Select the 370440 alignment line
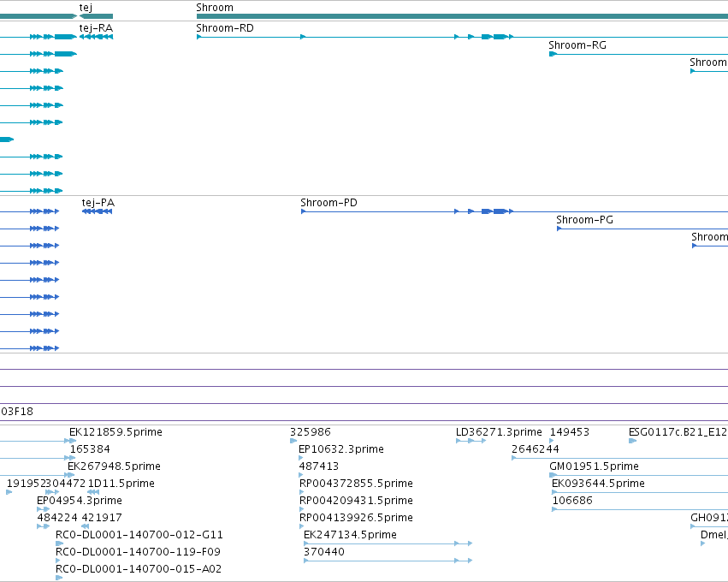The image size is (728, 582). coord(388,561)
